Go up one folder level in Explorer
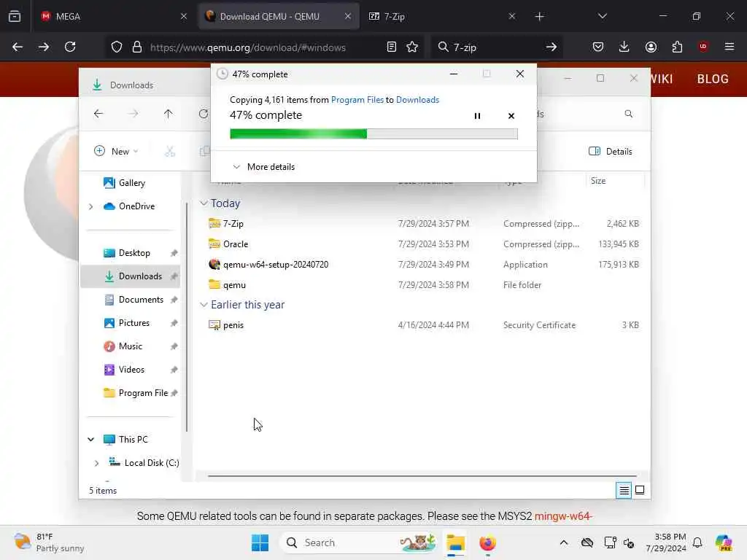The height and width of the screenshot is (560, 747). click(x=169, y=114)
